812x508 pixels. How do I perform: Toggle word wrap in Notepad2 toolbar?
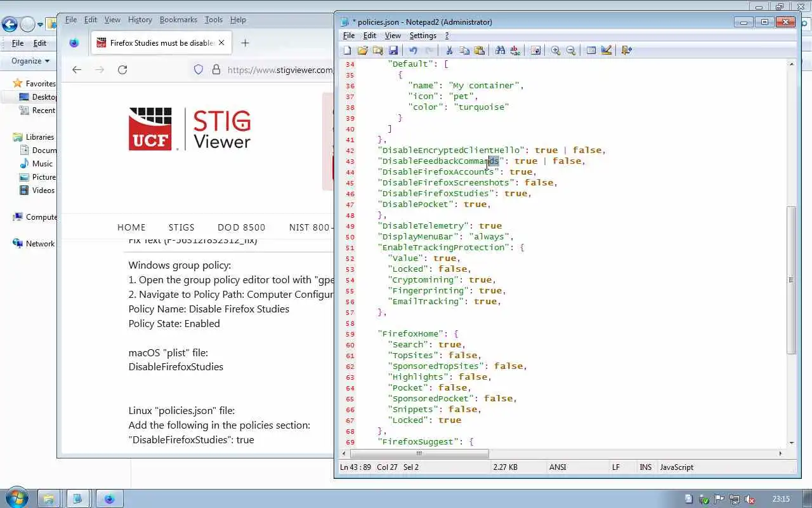[535, 50]
